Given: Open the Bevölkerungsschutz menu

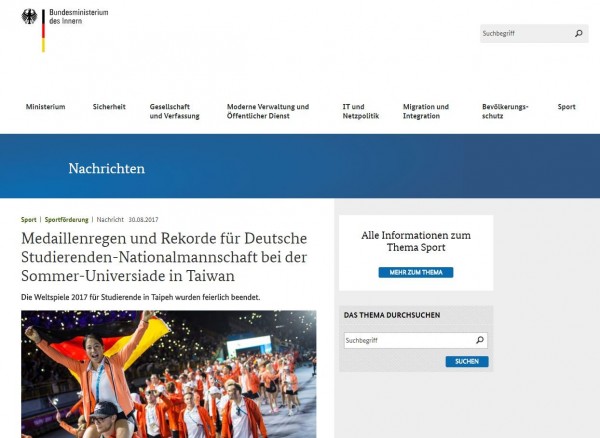Looking at the screenshot, I should click(x=505, y=111).
